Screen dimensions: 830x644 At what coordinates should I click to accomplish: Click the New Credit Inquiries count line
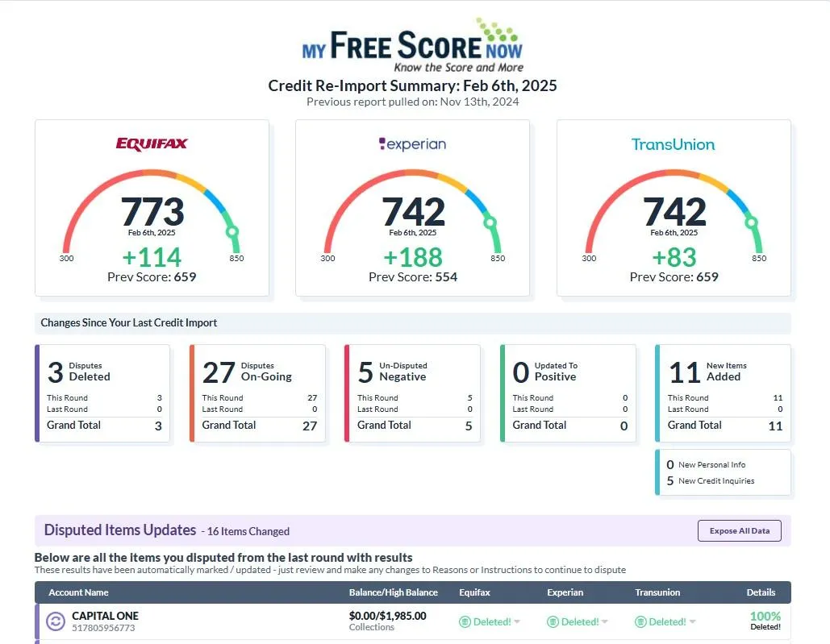(711, 480)
